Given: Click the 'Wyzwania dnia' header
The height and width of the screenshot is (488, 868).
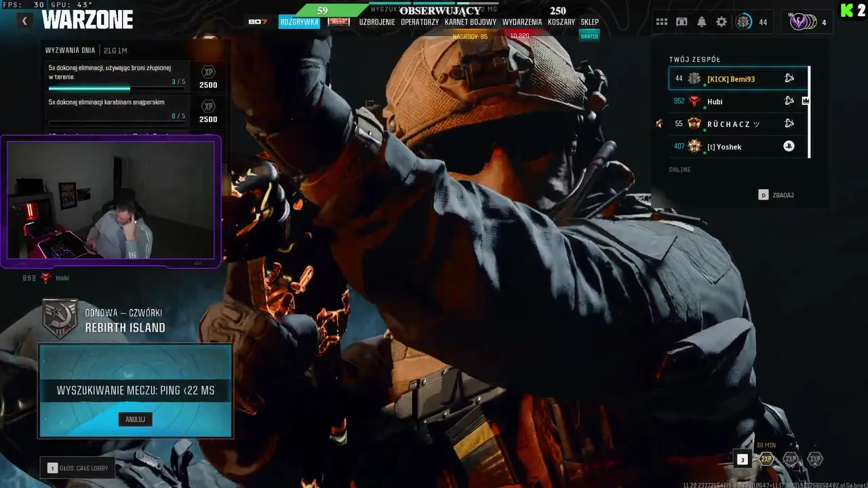Looking at the screenshot, I should [70, 50].
